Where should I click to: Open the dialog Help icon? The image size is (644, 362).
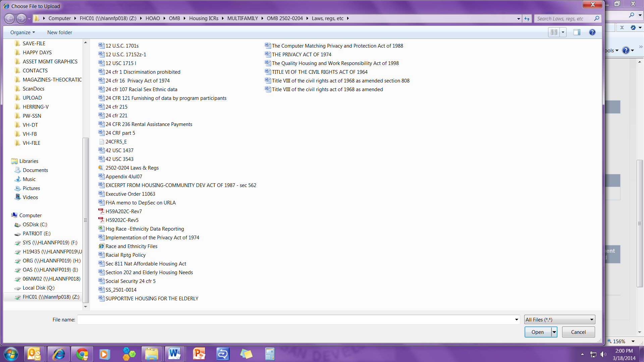tap(592, 32)
